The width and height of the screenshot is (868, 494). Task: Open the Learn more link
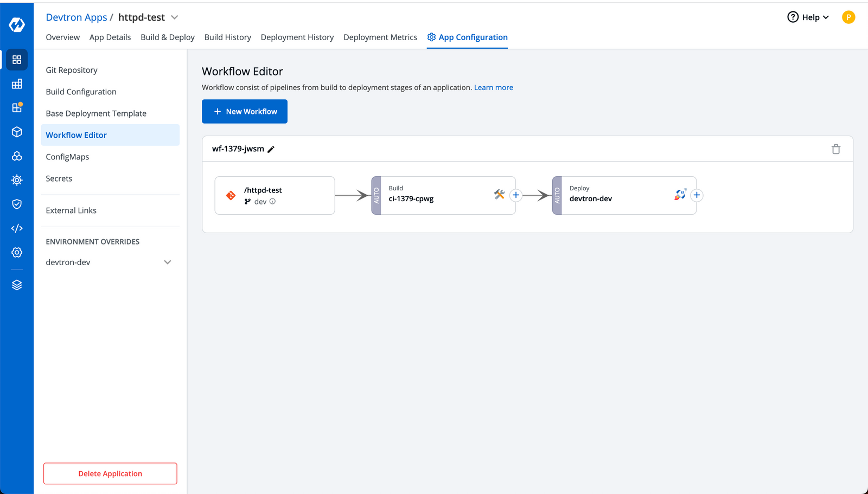point(493,87)
